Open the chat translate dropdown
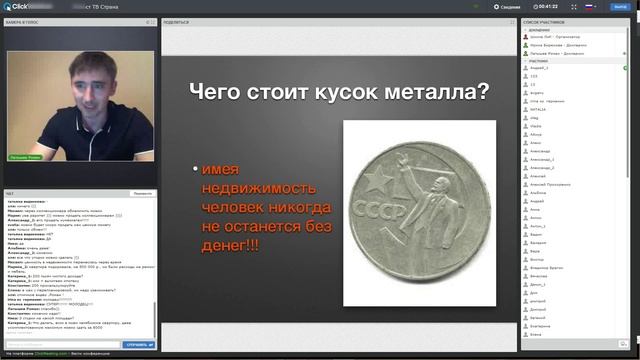The height and width of the screenshot is (360, 640). click(x=143, y=193)
